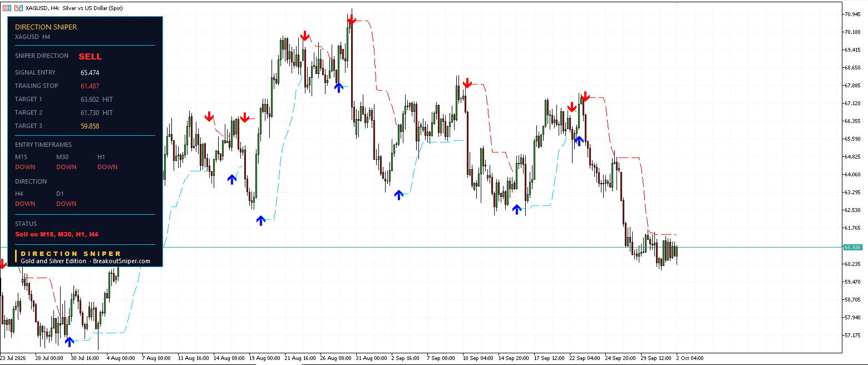Click the '23 Jul 2026' time axis label
Image resolution: width=868 pixels, height=365 pixels.
tap(13, 358)
